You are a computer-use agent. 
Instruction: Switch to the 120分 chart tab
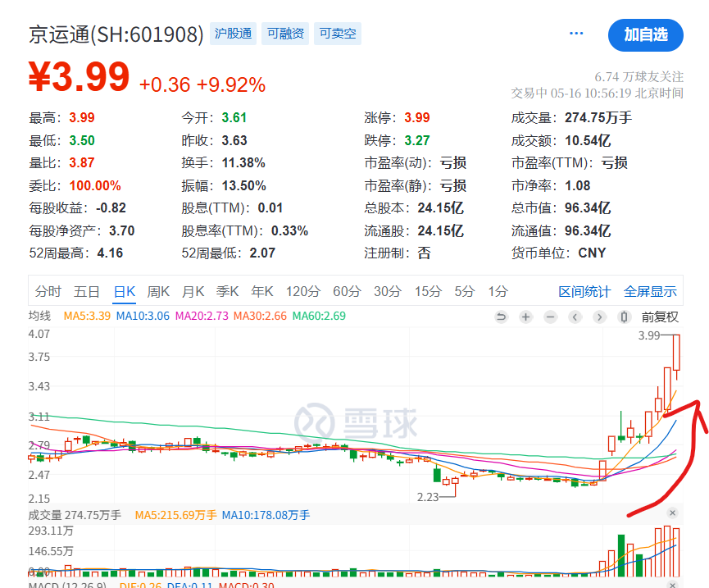tap(303, 291)
